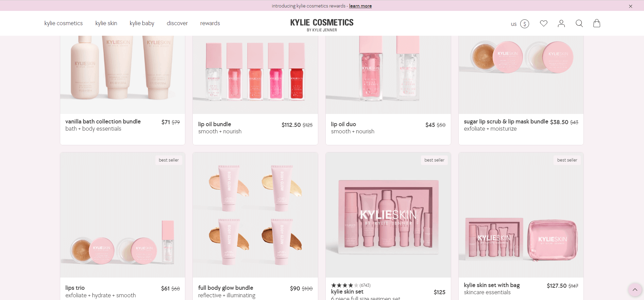644x300 pixels.
Task: Click star rating on kylie skin set
Action: [345, 285]
